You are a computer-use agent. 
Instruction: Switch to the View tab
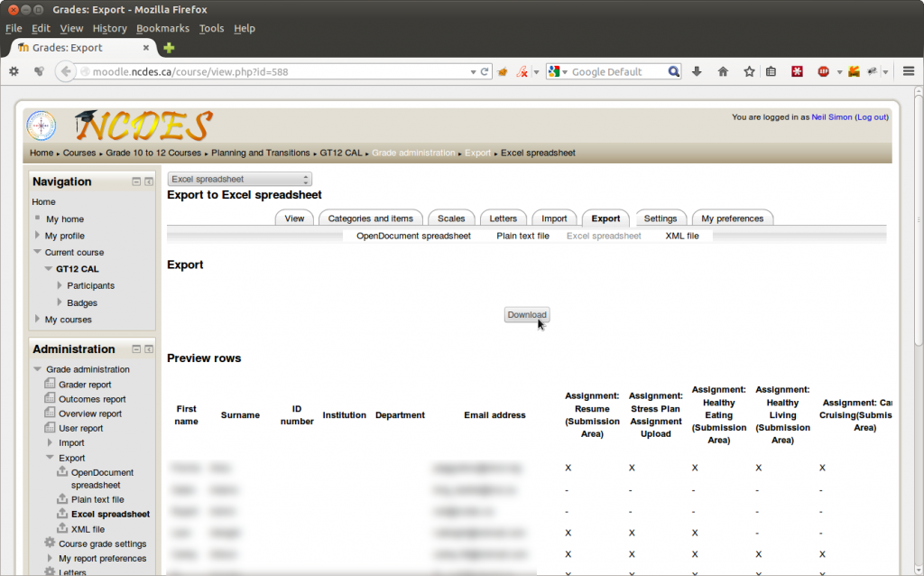point(294,218)
